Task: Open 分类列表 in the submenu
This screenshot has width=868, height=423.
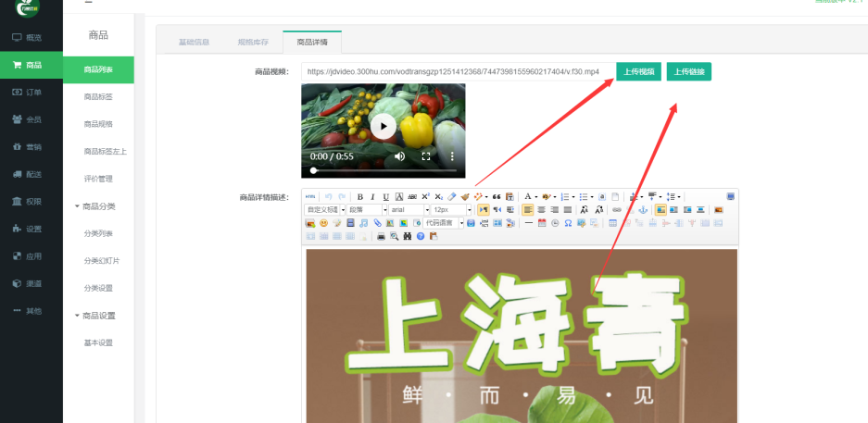Action: click(x=98, y=233)
